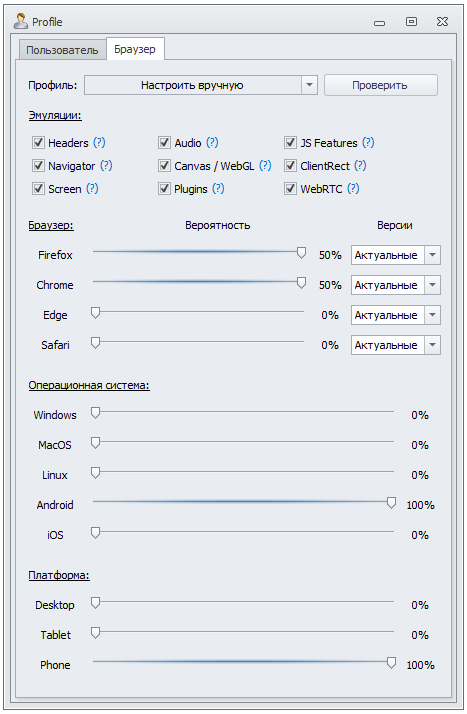
Task: Maximize the Profile window
Action: tap(411, 21)
